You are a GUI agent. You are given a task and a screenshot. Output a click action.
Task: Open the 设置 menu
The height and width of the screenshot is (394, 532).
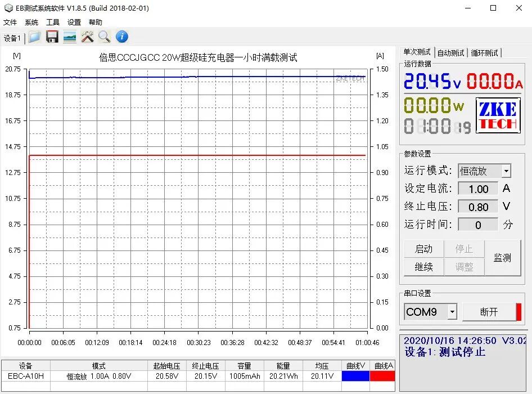pos(74,23)
